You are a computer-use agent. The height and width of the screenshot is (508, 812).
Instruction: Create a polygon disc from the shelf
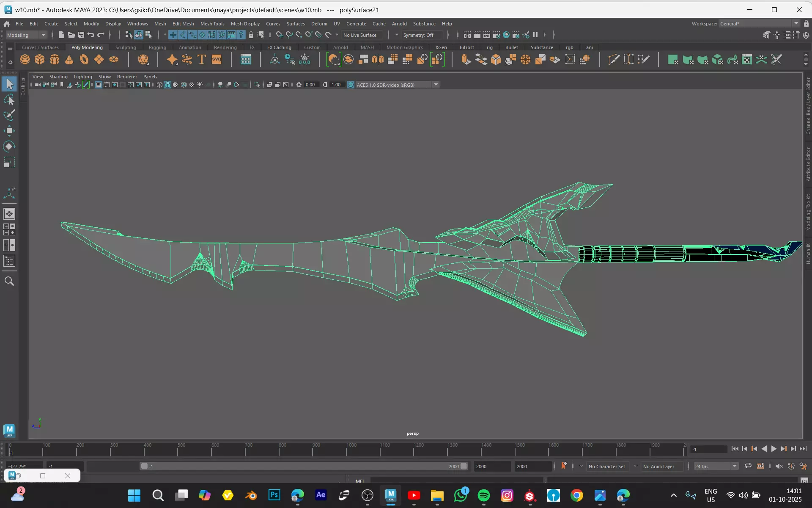click(114, 60)
